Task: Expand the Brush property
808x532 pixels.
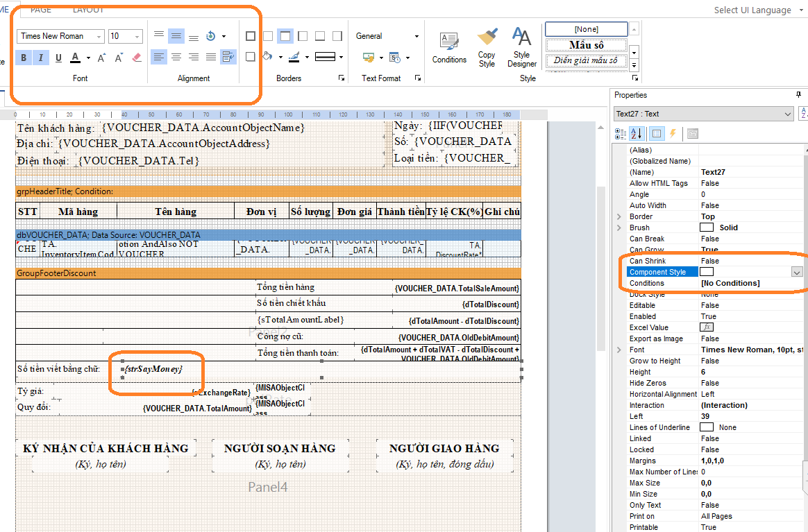Action: pos(619,228)
